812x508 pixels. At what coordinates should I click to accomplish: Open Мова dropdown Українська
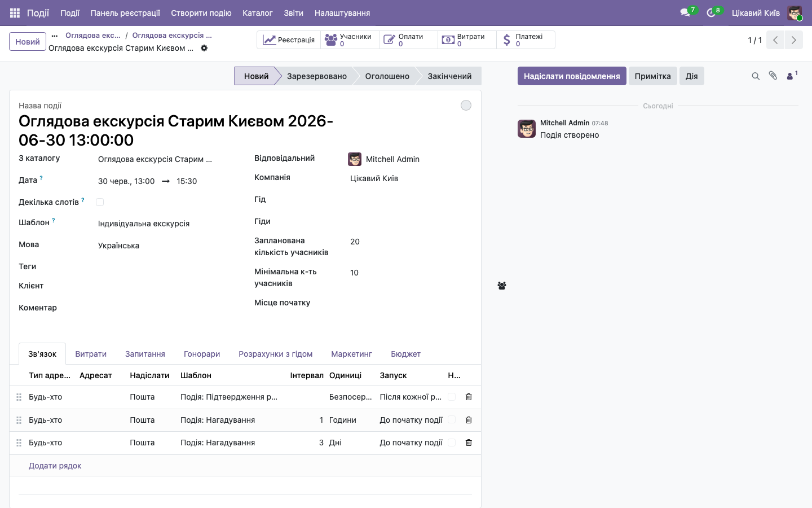(166, 246)
